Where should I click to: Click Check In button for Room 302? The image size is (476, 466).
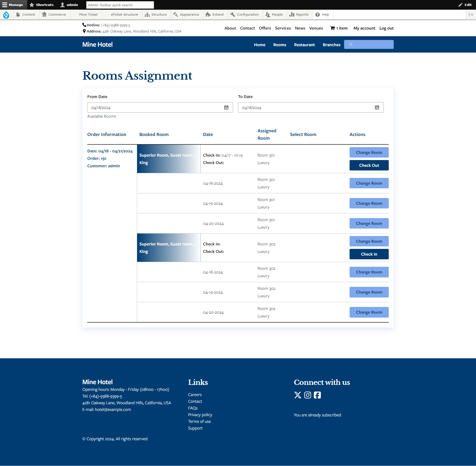pyautogui.click(x=369, y=254)
